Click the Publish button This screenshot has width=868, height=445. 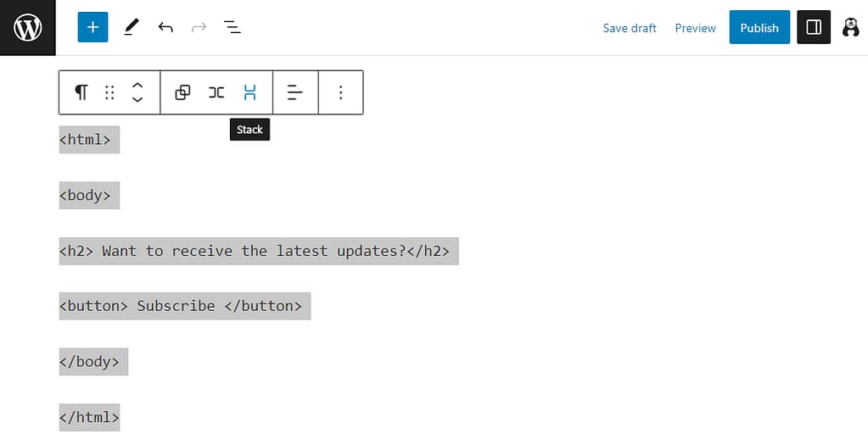(759, 27)
